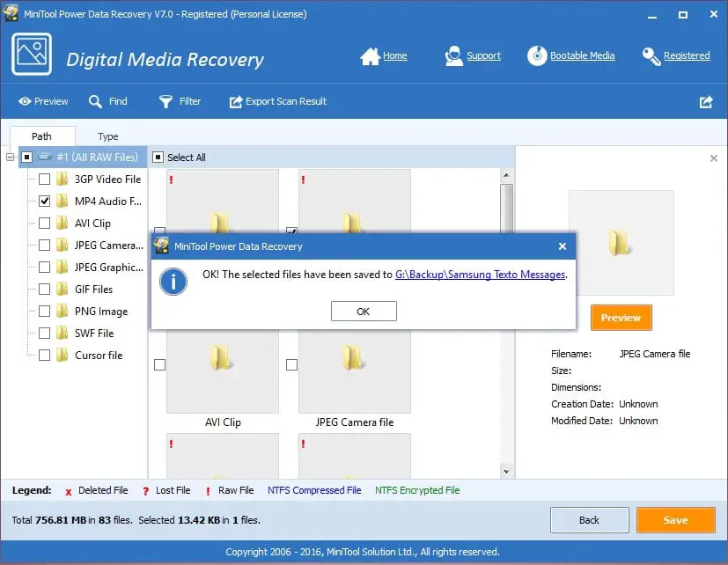The width and height of the screenshot is (728, 565).
Task: Click the NTFS Compressed File legend text
Action: tap(314, 490)
